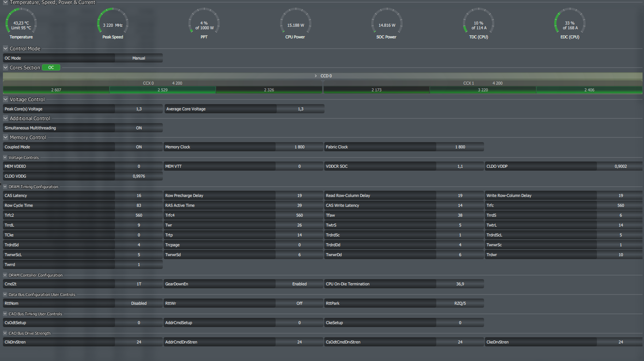This screenshot has width=644, height=361.
Task: Select the core bar showing 2 607
Action: tap(56, 90)
